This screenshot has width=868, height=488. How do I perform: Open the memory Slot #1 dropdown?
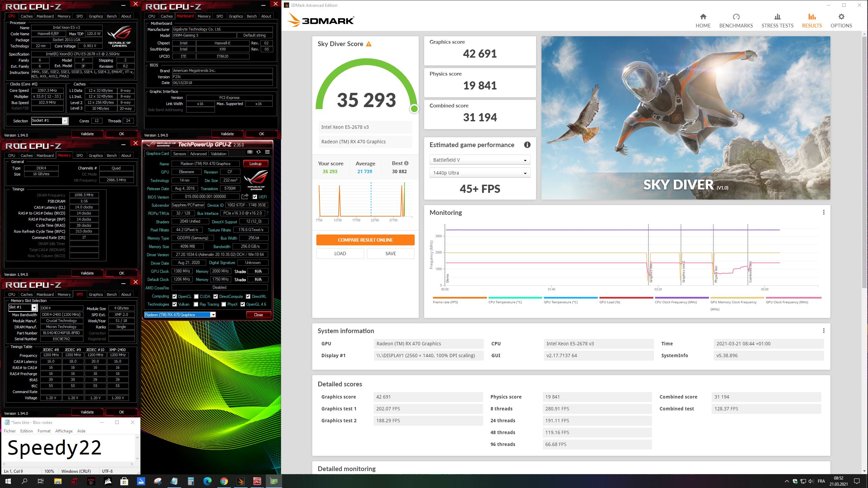(x=23, y=307)
